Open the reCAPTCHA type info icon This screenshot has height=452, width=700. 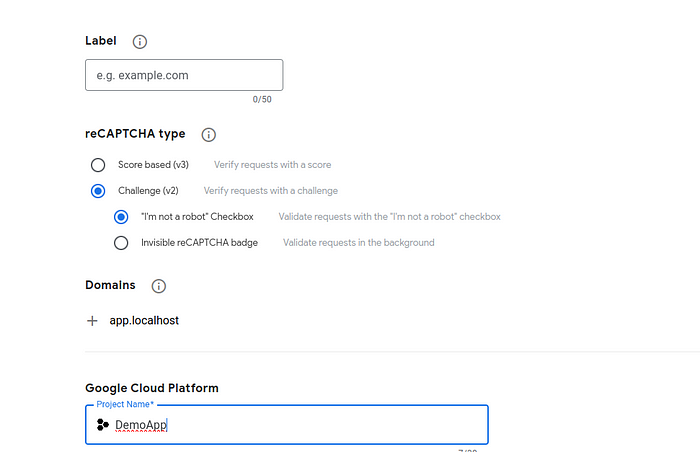pyautogui.click(x=208, y=134)
